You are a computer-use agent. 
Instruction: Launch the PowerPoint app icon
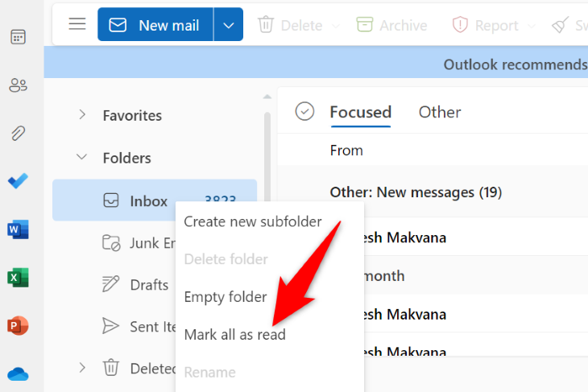(x=18, y=326)
